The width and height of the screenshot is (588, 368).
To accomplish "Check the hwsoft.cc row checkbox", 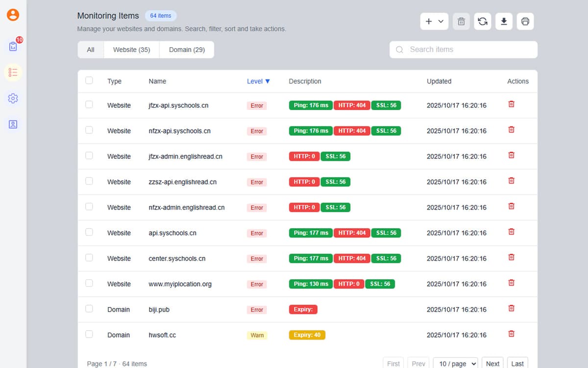I will tap(89, 334).
